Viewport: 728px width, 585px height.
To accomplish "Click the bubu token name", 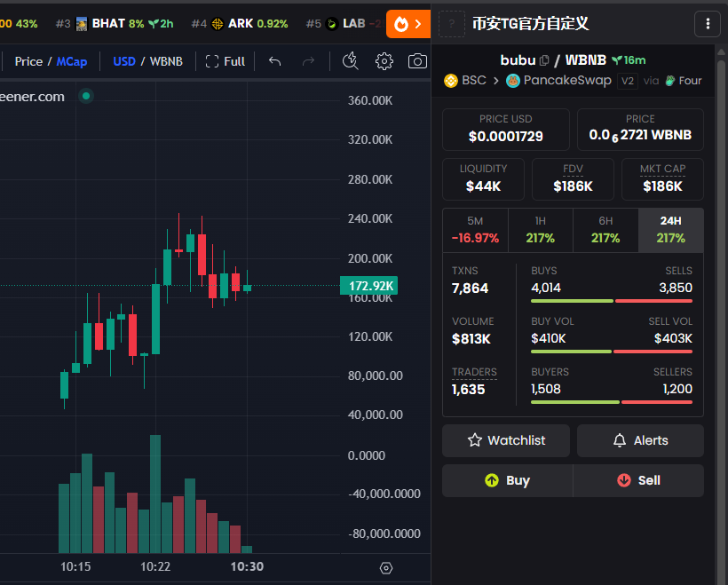I will pyautogui.click(x=518, y=60).
